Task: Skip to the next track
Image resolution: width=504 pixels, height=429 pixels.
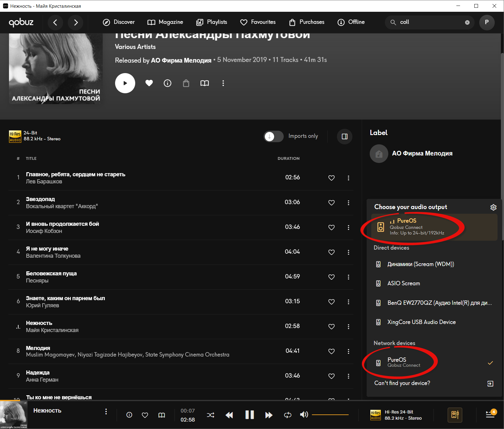Action: (x=269, y=415)
